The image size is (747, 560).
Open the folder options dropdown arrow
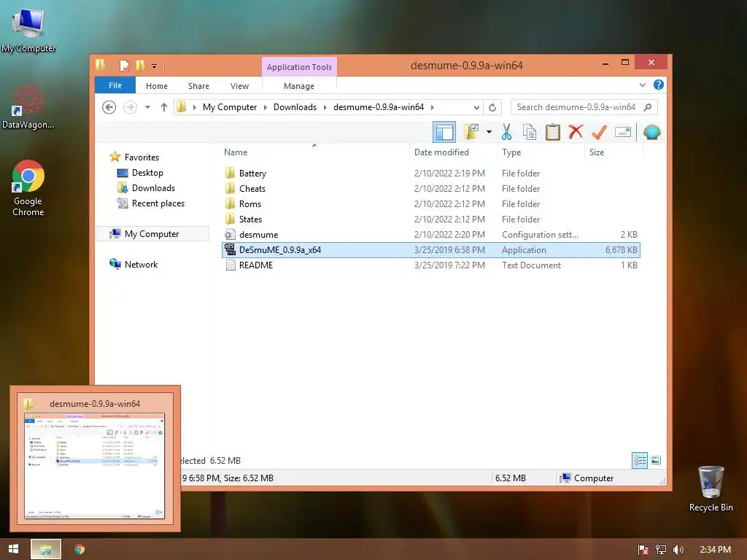pyautogui.click(x=489, y=132)
